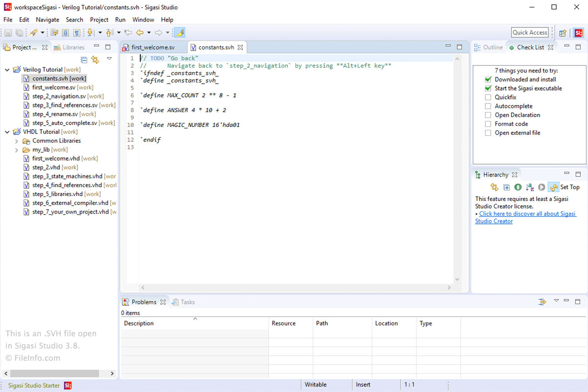Screen dimensions: 588x392
Task: Open the Navigate menu
Action: [48, 20]
